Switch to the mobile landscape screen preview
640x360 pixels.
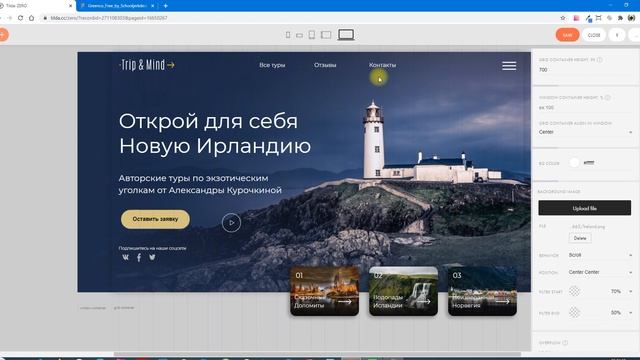300,36
